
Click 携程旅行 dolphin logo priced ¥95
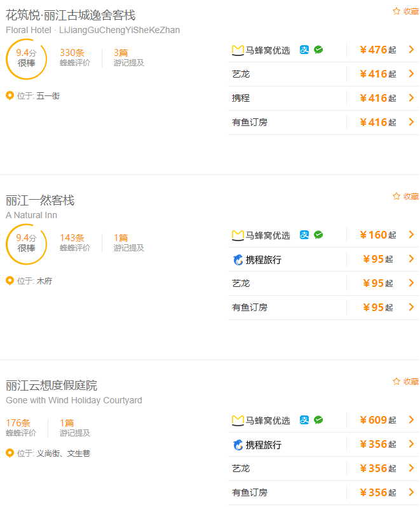[238, 260]
